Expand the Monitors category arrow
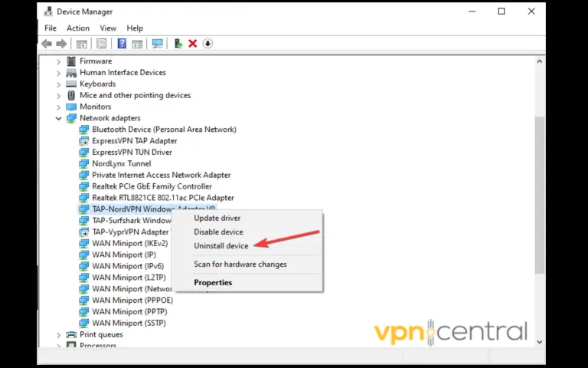 pos(58,107)
